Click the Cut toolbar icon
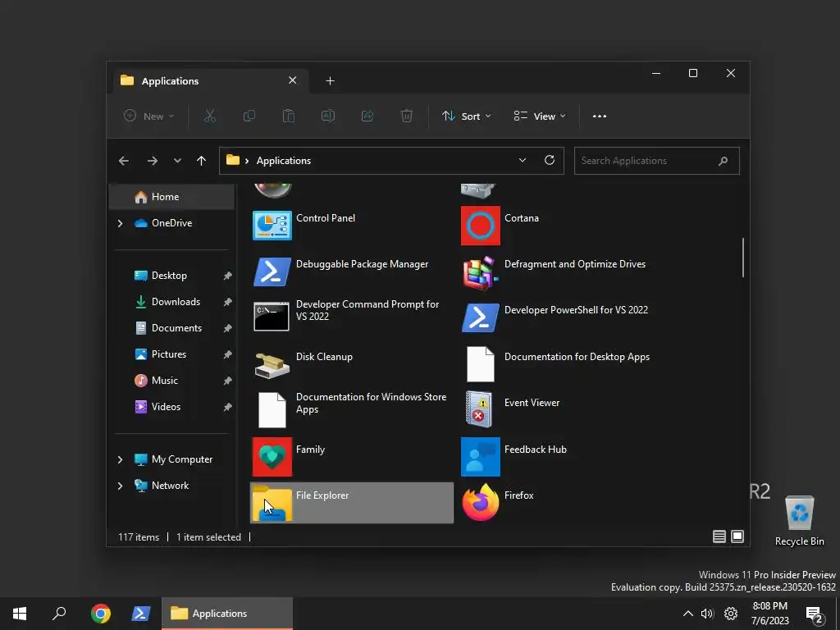Screen dimensions: 840x630 pos(210,116)
